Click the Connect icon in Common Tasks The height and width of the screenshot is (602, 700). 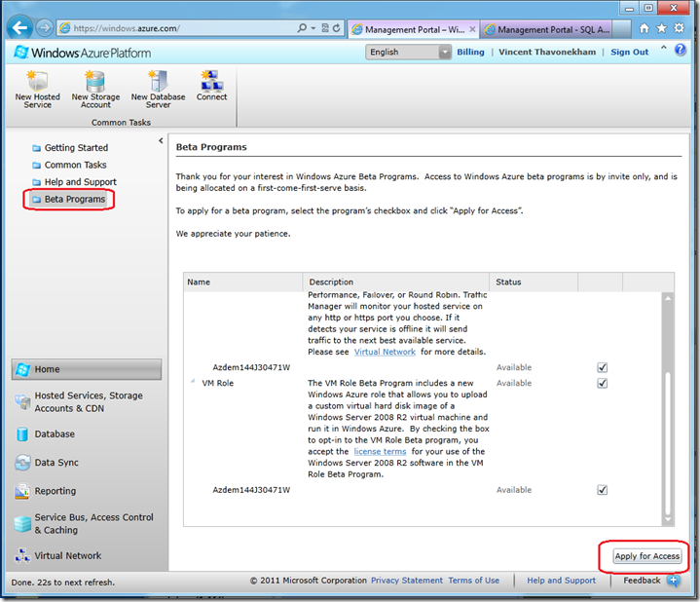click(211, 81)
